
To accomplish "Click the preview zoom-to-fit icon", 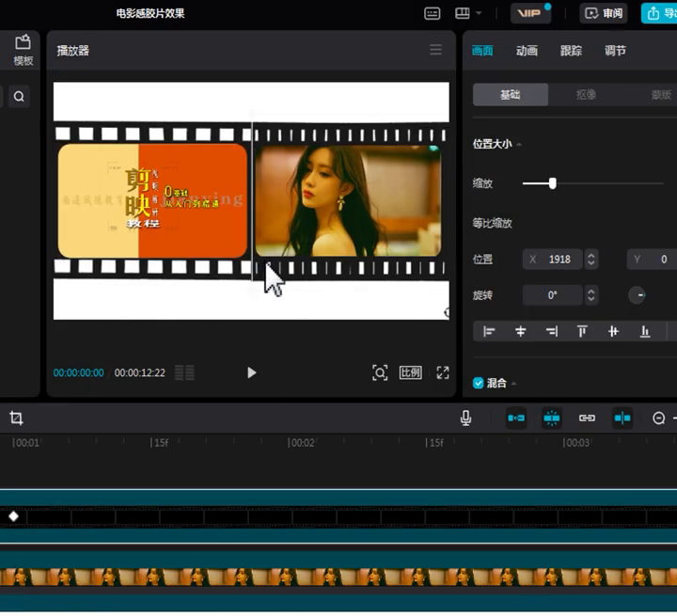I will click(x=380, y=372).
